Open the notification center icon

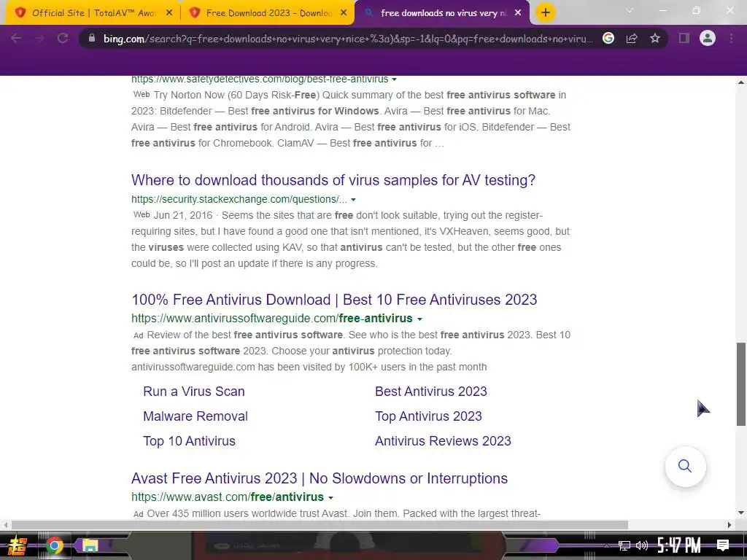723,545
